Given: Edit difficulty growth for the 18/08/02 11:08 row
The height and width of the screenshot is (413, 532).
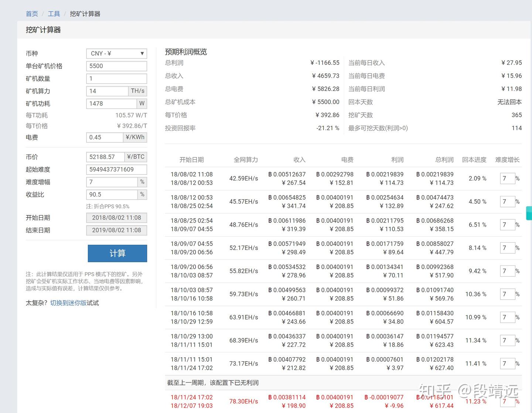Looking at the screenshot, I should 507,179.
